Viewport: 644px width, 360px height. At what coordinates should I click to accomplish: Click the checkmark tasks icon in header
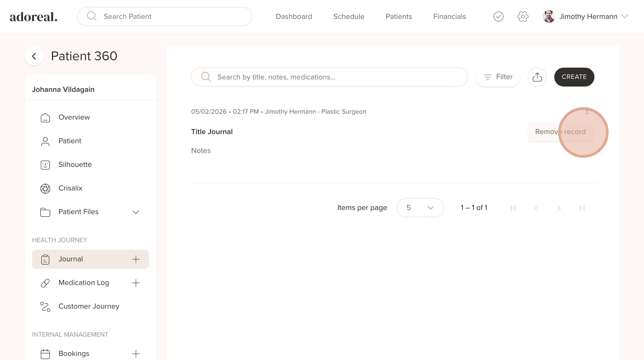pyautogui.click(x=498, y=17)
